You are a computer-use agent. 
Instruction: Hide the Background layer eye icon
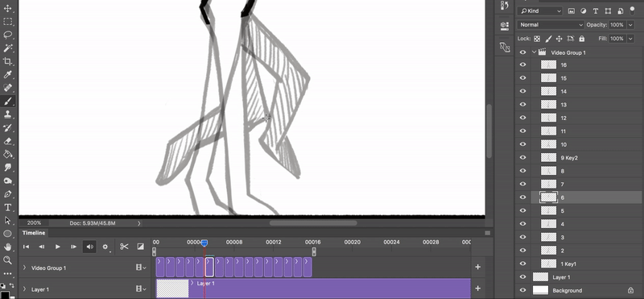(x=522, y=290)
